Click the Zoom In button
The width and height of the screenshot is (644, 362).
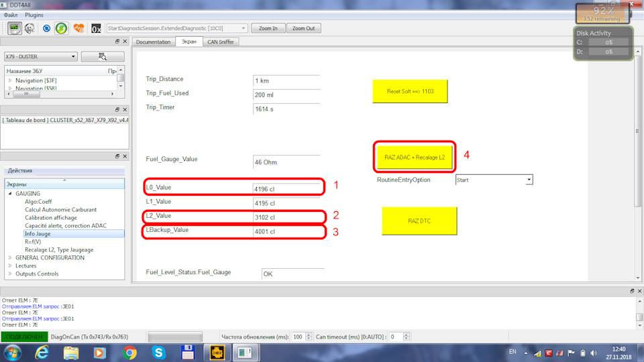(x=268, y=28)
